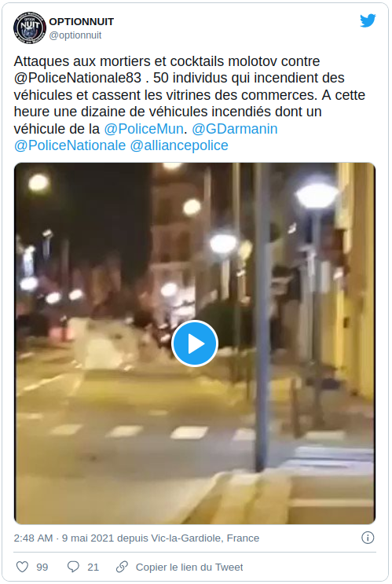
Task: Open the @PoliceNationale mention
Action: 70,145
